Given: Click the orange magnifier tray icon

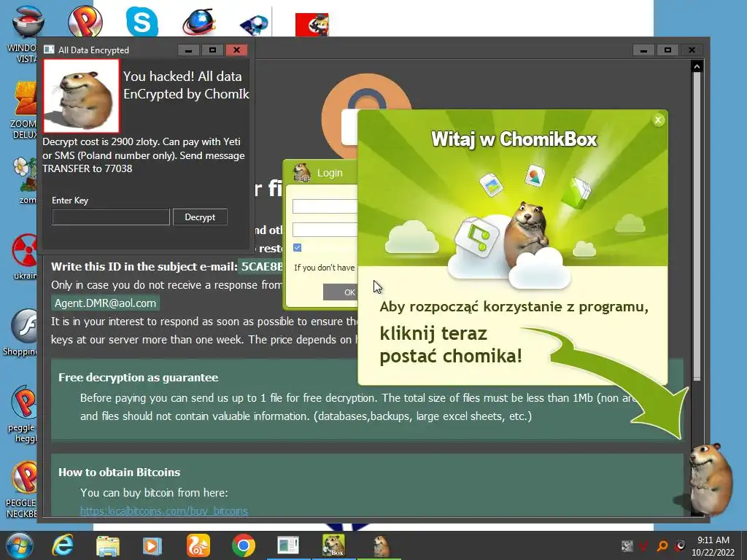Looking at the screenshot, I should tap(662, 546).
